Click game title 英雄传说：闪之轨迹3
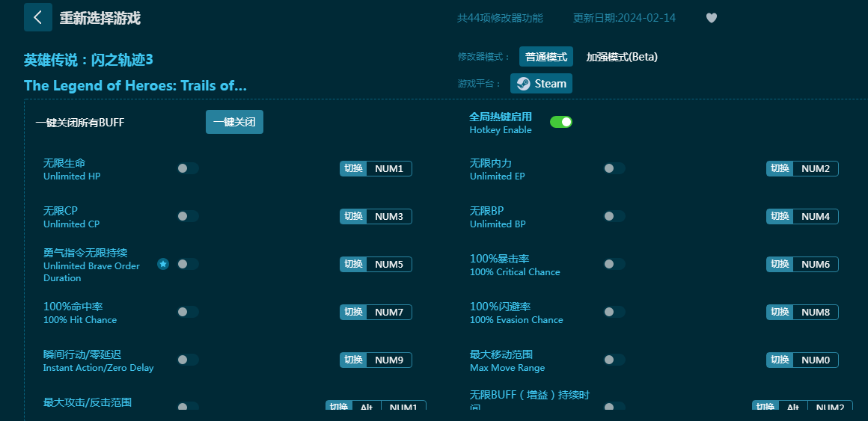The width and height of the screenshot is (868, 421). [88, 60]
